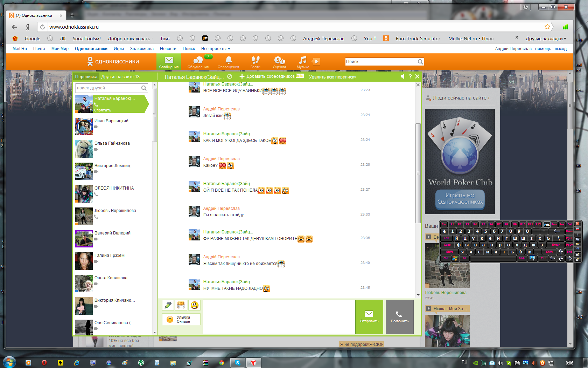Click the Одноклассники logo
Screen dimensions: 588x368
pos(113,61)
